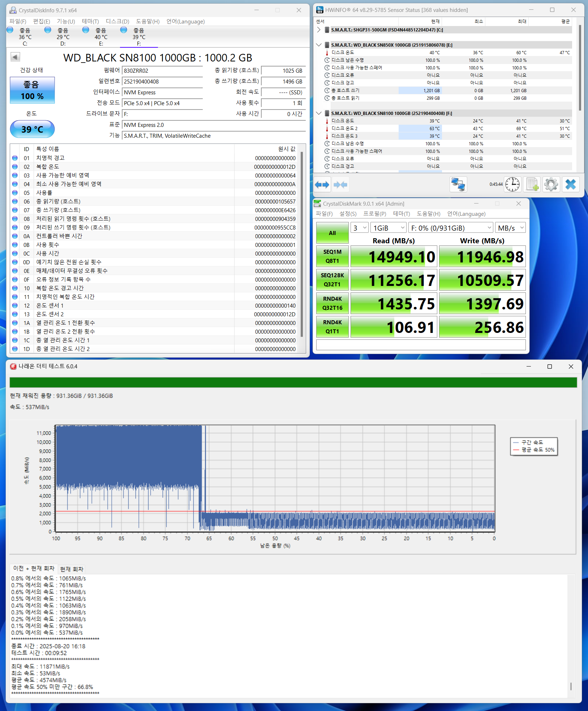The image size is (588, 711).
Task: Click the clock reset-timer icon in HWiNFO
Action: pyautogui.click(x=512, y=184)
